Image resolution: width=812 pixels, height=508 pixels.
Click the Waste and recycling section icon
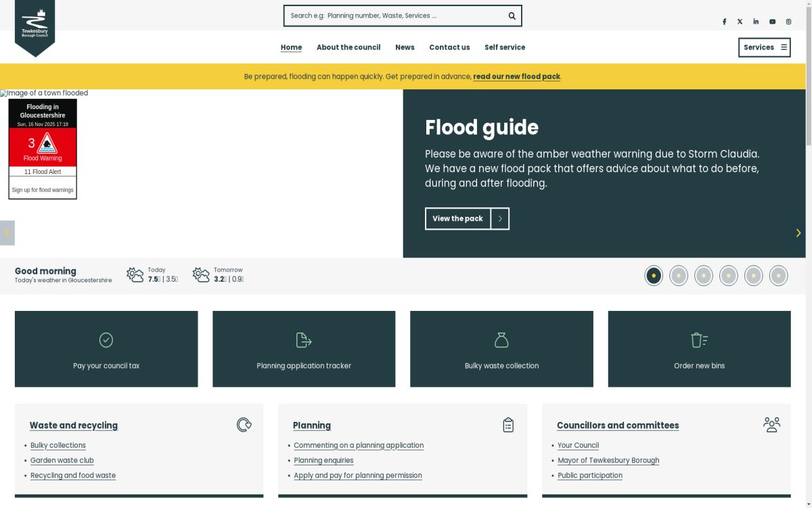pyautogui.click(x=244, y=424)
